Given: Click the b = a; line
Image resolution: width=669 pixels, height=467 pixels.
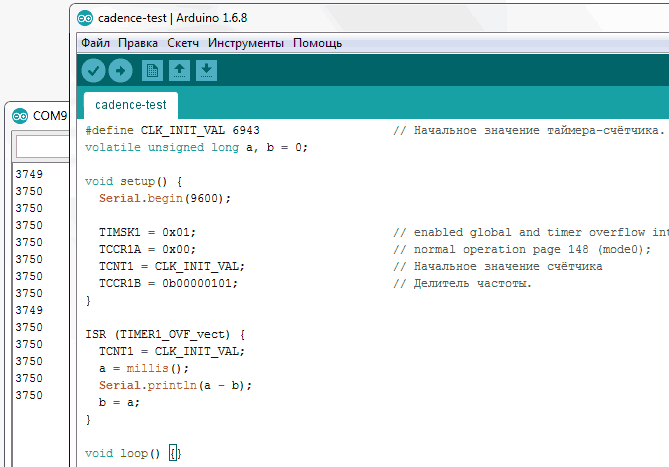Looking at the screenshot, I should coord(119,403).
